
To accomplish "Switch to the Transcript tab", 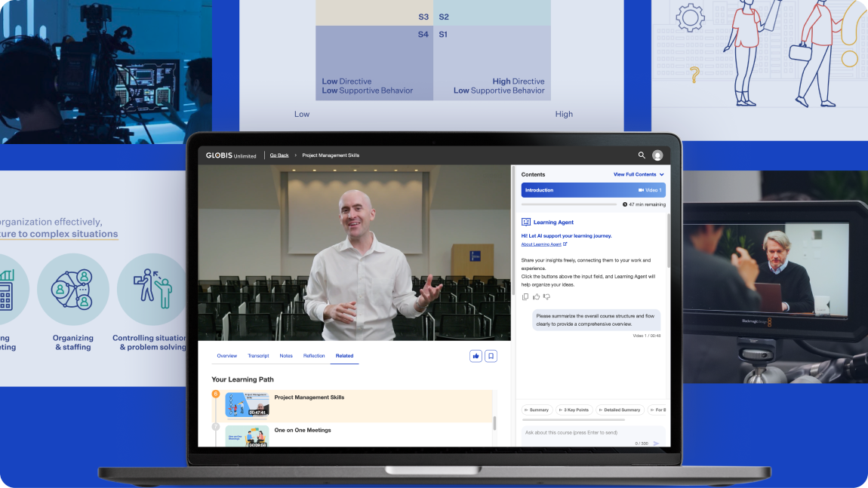I will click(x=258, y=356).
